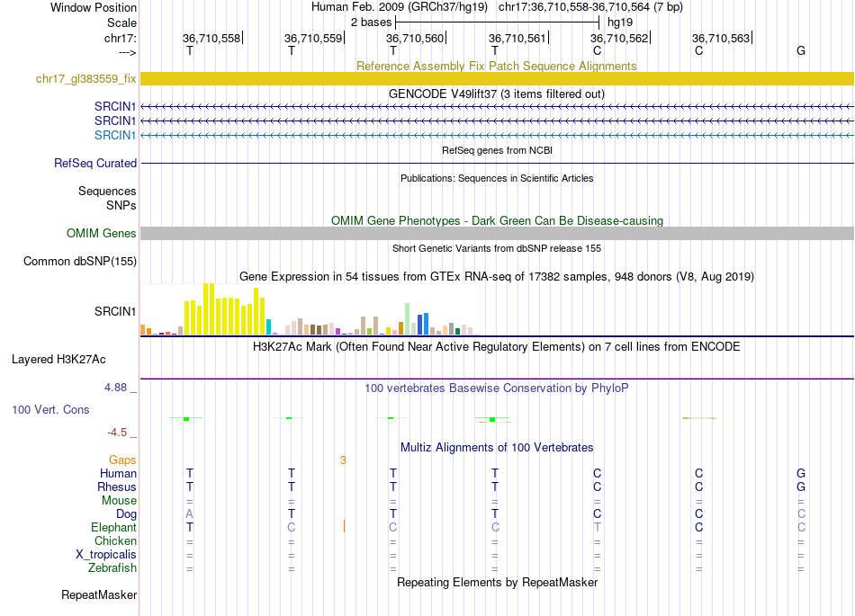Click the H3K27Ac Mark ENCODE track title
855x616 pixels.
pyautogui.click(x=496, y=347)
